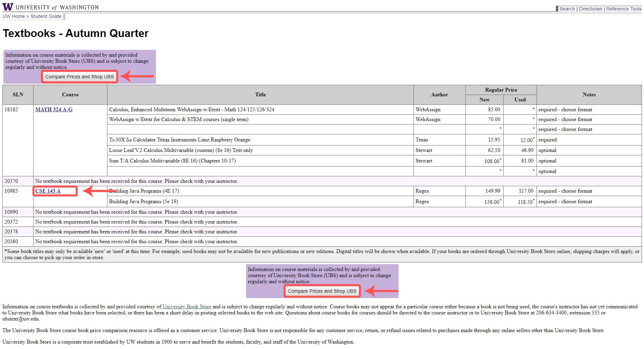Select title Ti-30X Iis Calculator Texas Instruments
This screenshot has height=349, width=644.
coord(180,140)
